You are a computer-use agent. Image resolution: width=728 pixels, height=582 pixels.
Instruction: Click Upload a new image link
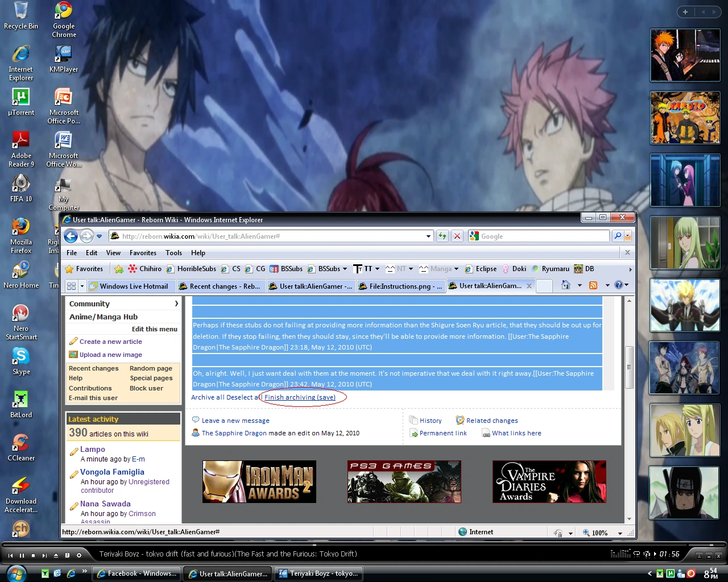111,355
